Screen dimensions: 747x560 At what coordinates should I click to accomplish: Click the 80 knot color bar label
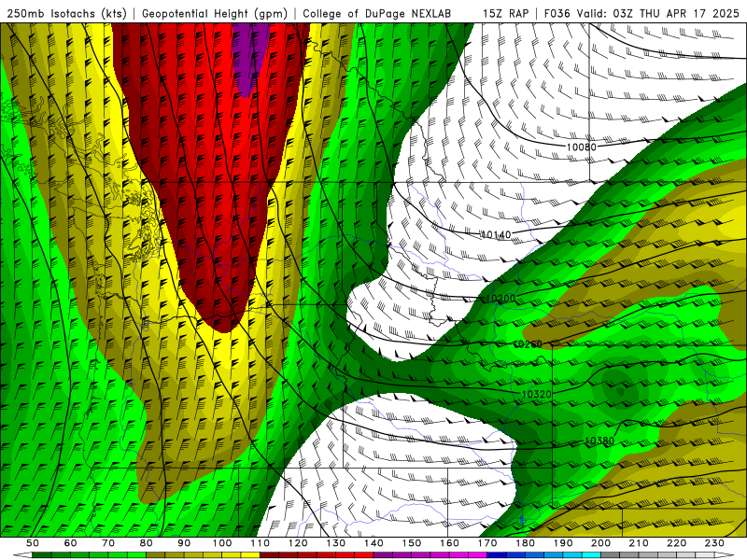[147, 543]
